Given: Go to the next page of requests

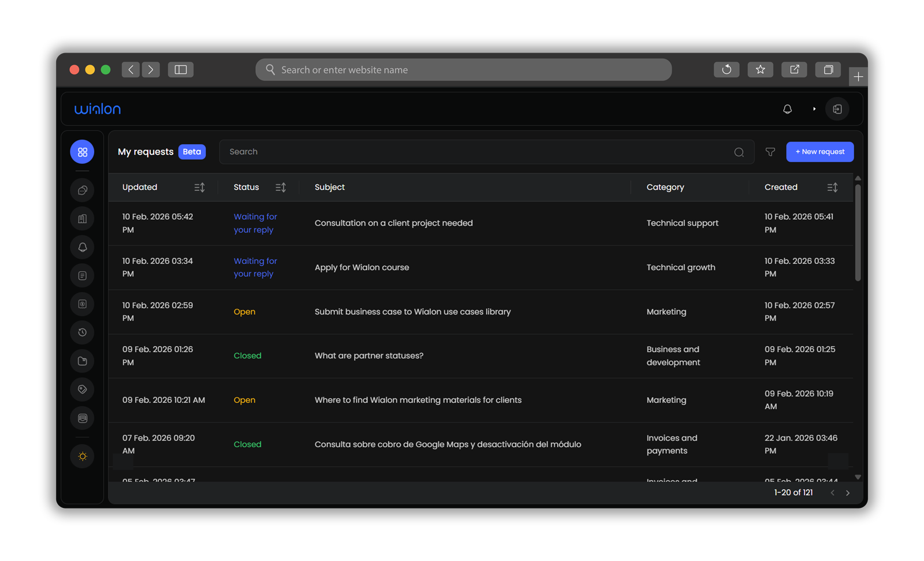Looking at the screenshot, I should point(848,493).
